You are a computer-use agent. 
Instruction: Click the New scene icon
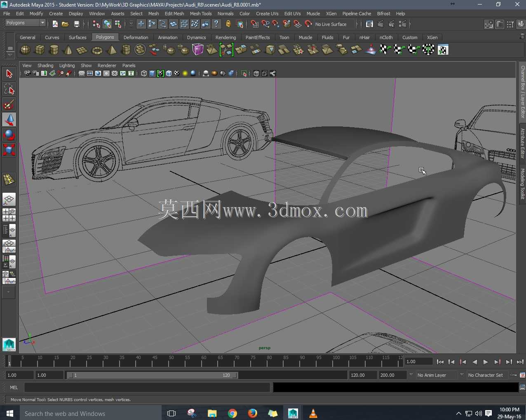coord(55,24)
